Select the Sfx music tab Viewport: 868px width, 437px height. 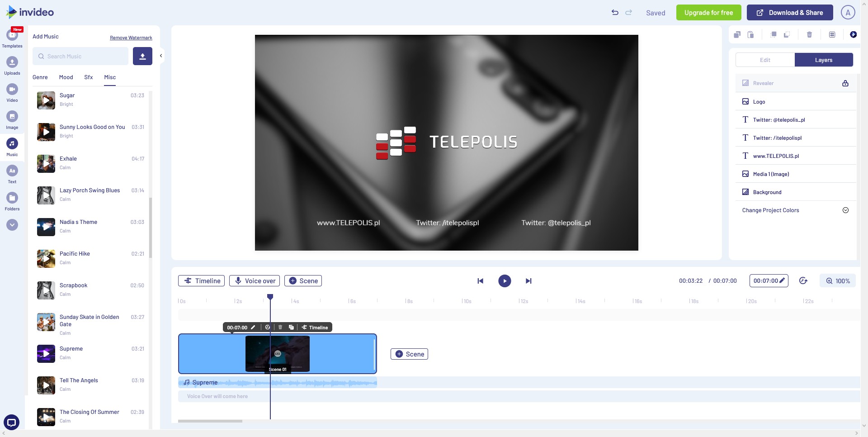[89, 77]
